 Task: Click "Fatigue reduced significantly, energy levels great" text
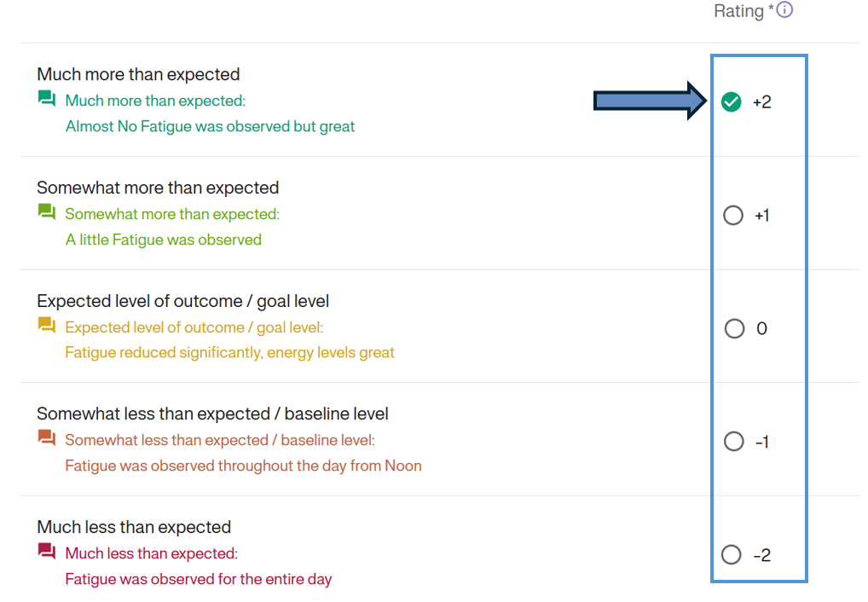229,352
